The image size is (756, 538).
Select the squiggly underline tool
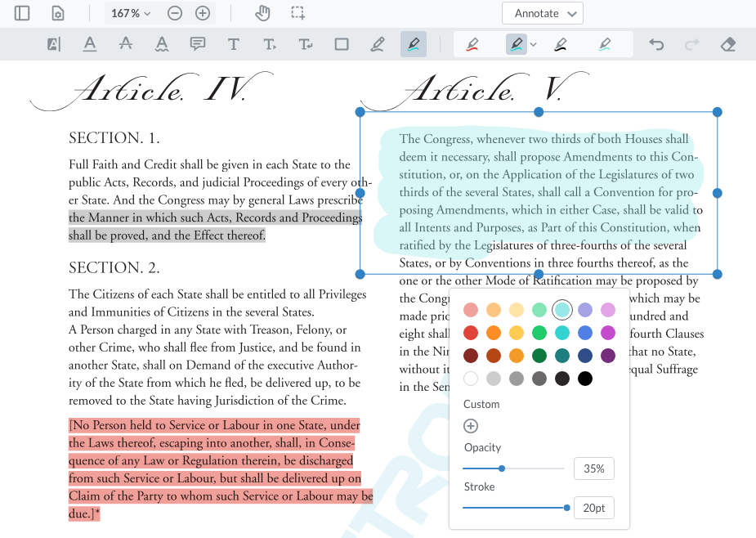(x=162, y=44)
